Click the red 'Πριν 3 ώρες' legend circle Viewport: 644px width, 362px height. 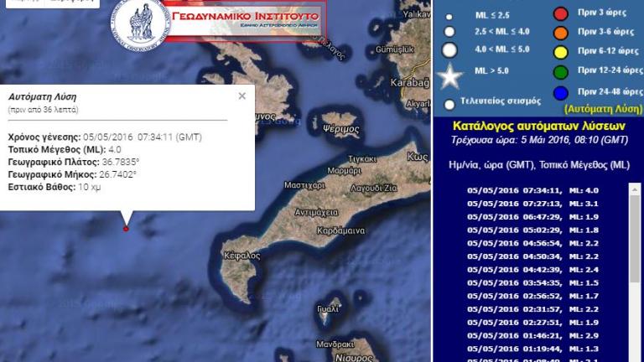click(561, 13)
